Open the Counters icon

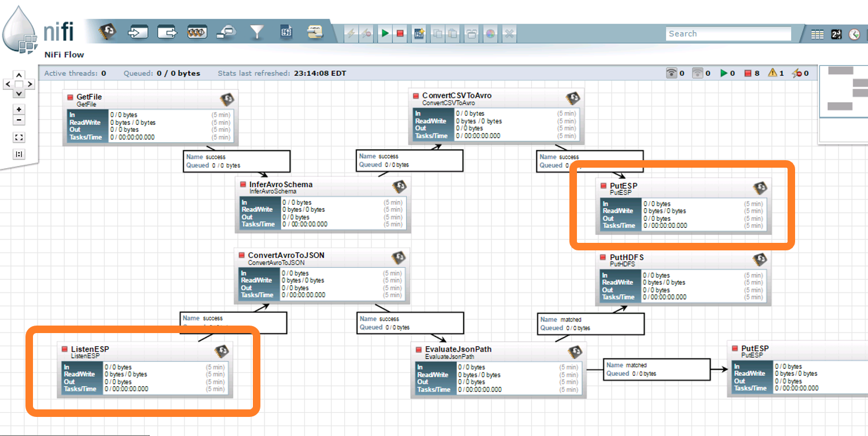point(836,35)
